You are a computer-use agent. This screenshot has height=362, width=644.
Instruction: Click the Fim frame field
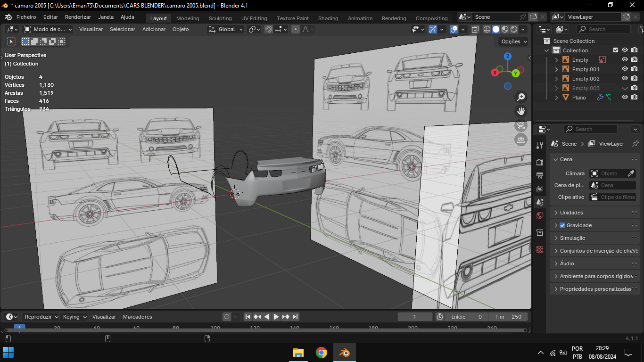pyautogui.click(x=508, y=317)
